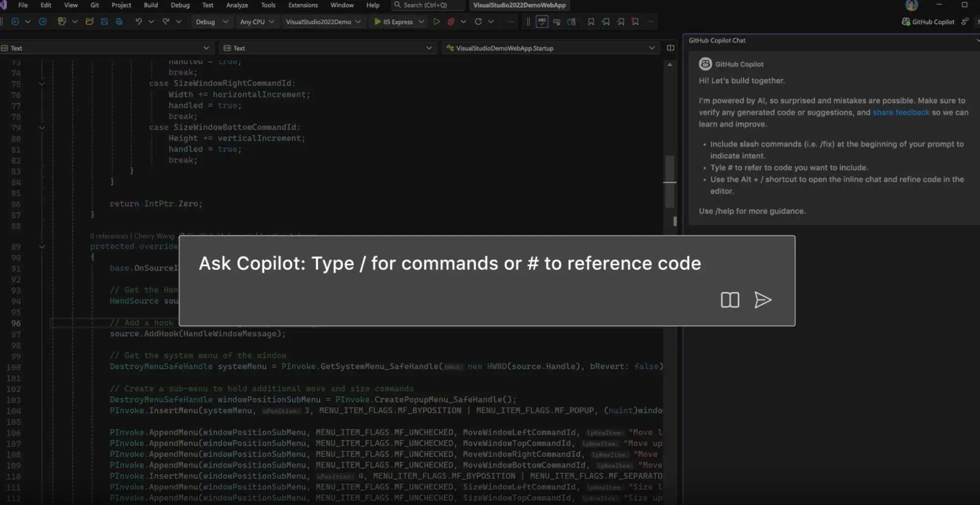Click the Save All icon
This screenshot has width=980, height=505.
(119, 22)
